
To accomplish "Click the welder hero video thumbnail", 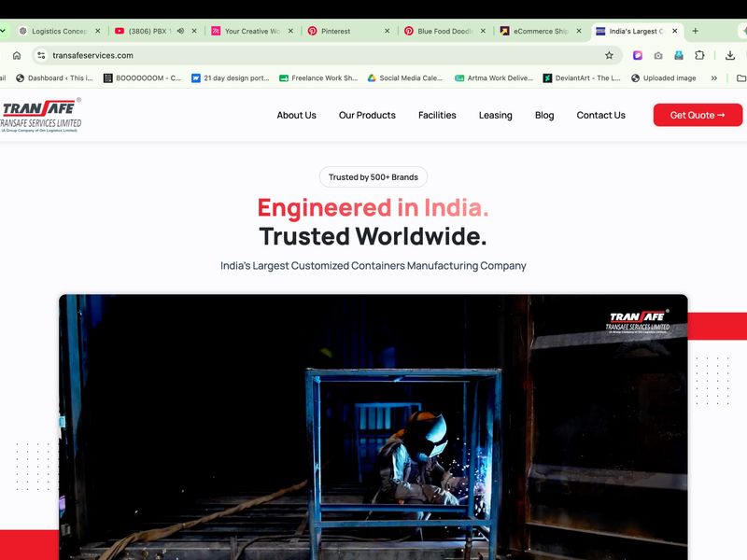I will pyautogui.click(x=373, y=427).
